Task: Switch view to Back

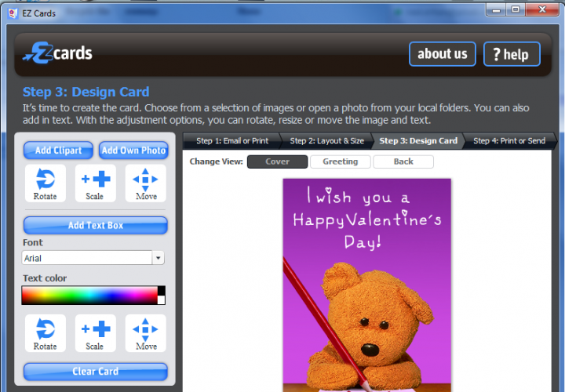Action: click(403, 162)
